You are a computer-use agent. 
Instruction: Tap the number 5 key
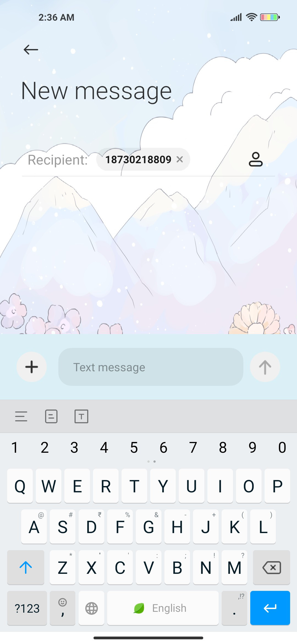pos(134,447)
